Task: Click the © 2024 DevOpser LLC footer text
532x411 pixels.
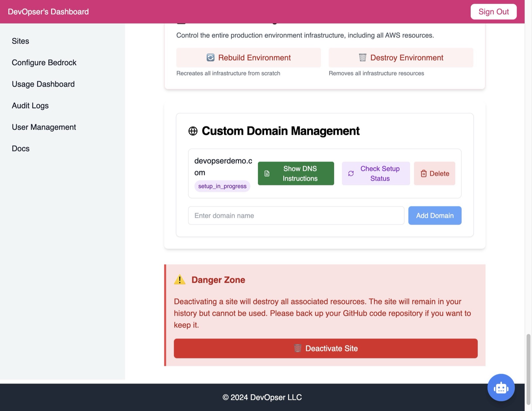Action: click(x=262, y=397)
